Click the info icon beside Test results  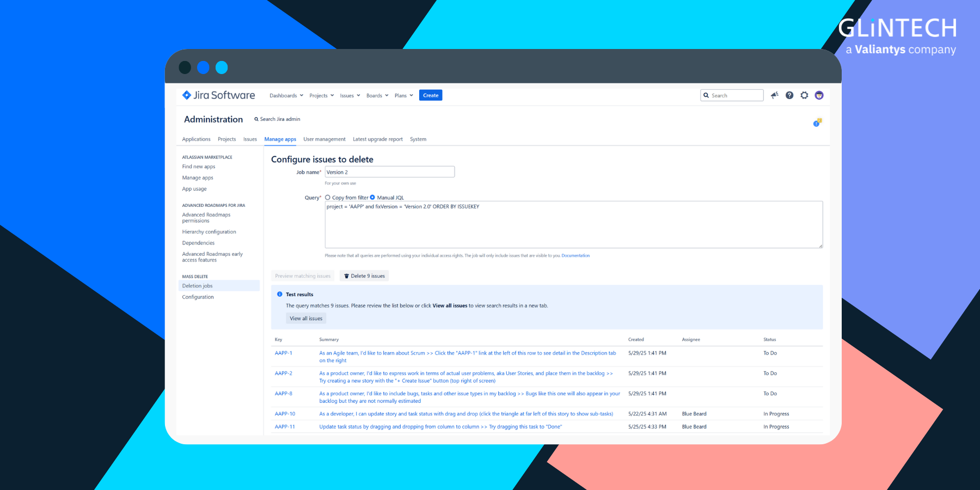[280, 294]
